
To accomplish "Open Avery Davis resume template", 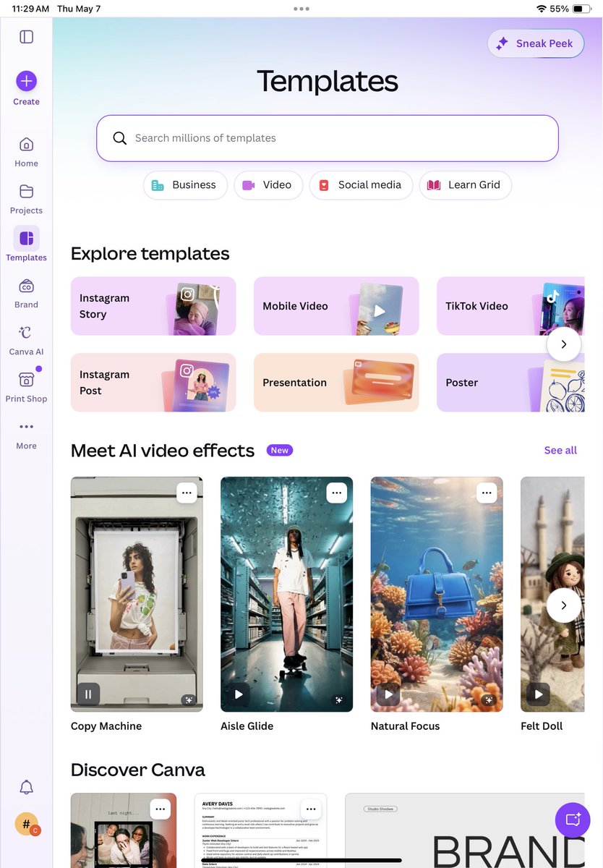I will tap(260, 832).
